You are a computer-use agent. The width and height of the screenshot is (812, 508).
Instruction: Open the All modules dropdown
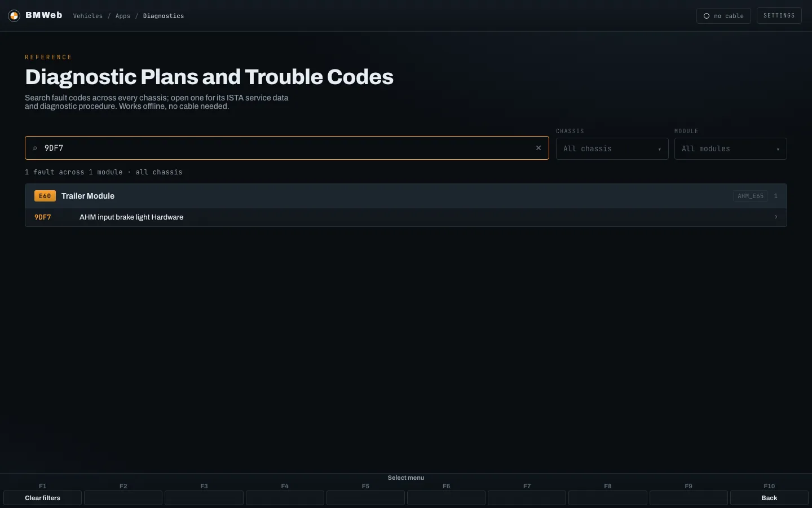731,149
